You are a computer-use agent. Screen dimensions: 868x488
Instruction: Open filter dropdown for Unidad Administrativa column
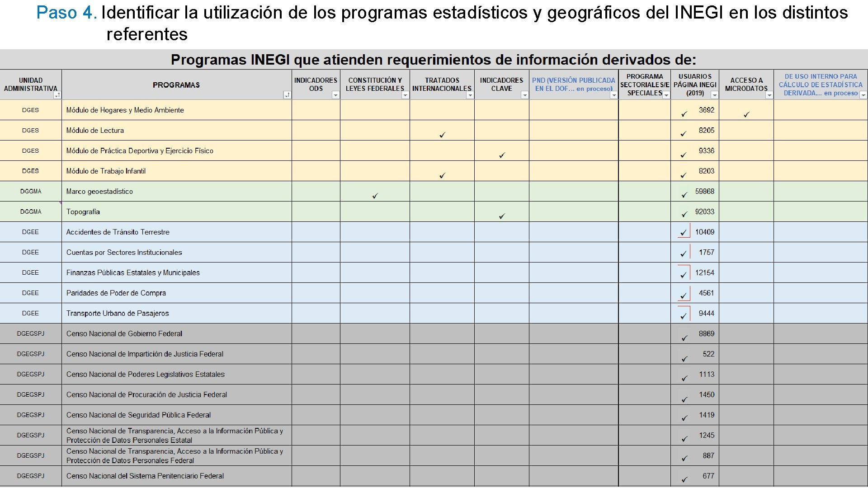[x=57, y=95]
